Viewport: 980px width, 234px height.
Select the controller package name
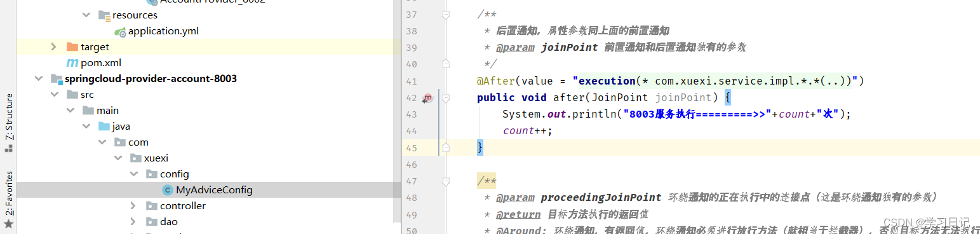[183, 206]
